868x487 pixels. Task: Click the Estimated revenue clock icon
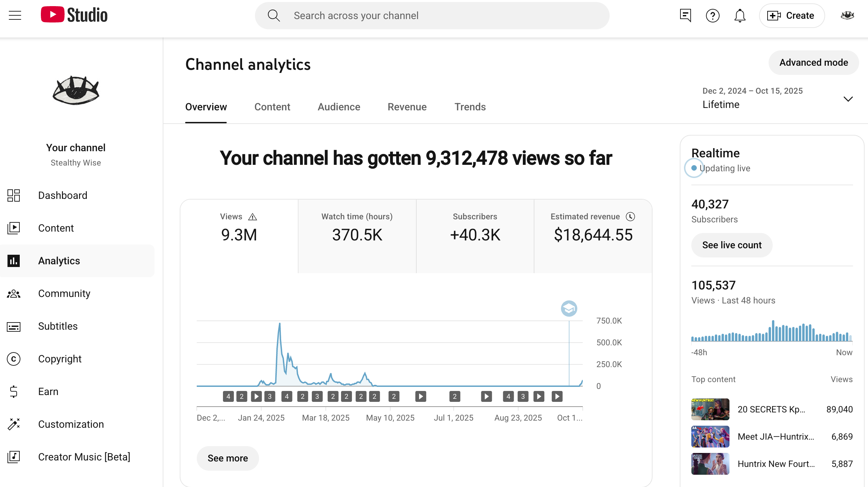click(630, 217)
